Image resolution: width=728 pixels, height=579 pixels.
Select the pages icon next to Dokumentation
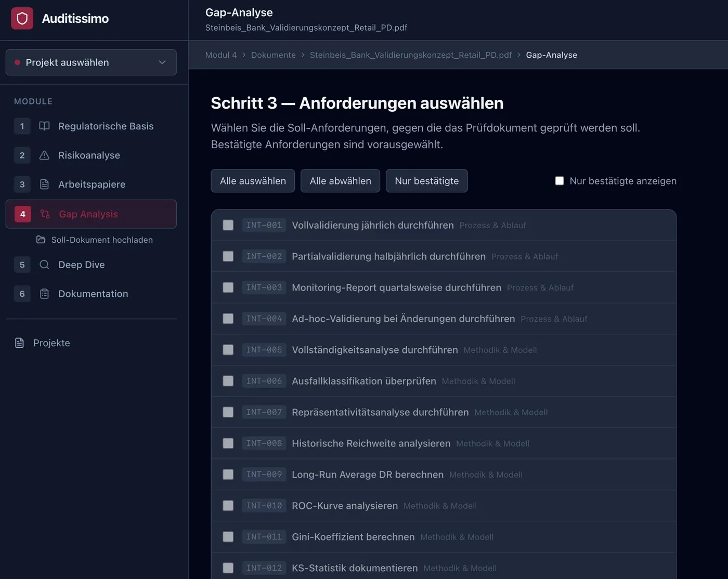(44, 294)
